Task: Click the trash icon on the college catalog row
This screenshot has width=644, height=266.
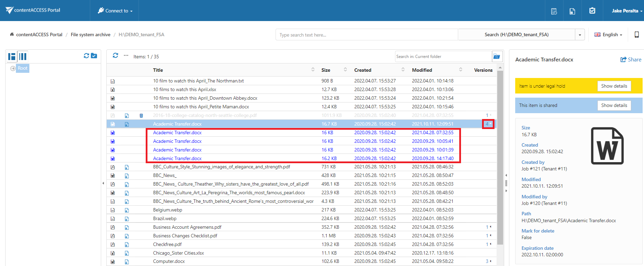Action: (141, 116)
